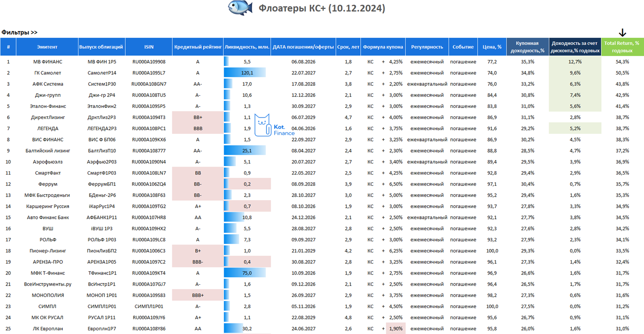Select liquidity cell 25,1

click(x=247, y=150)
